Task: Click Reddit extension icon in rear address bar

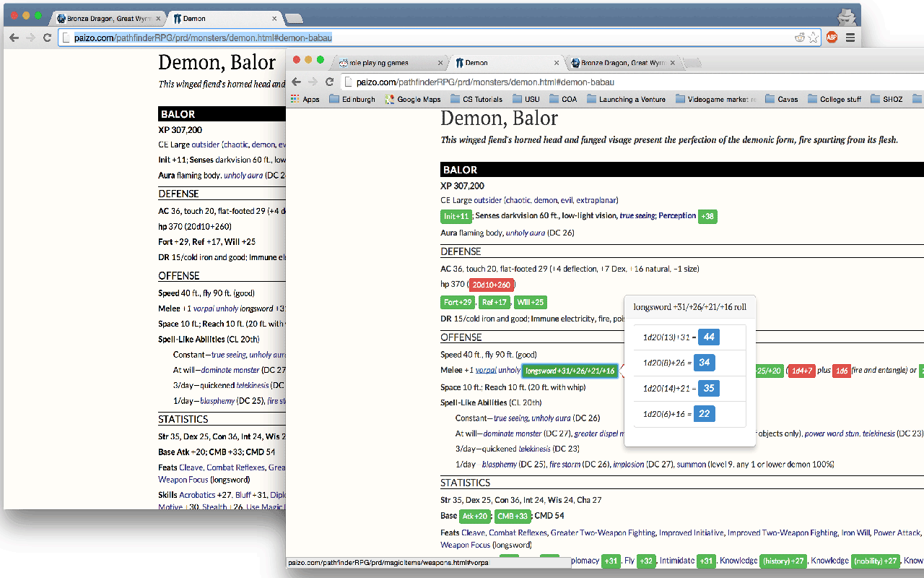Action: pyautogui.click(x=800, y=38)
